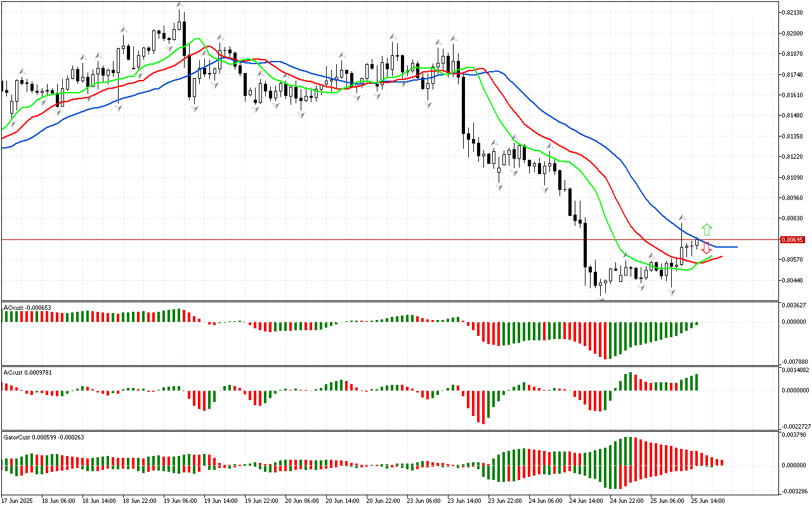
Task: Click the up fractal above the latest spike candle
Action: tap(682, 217)
